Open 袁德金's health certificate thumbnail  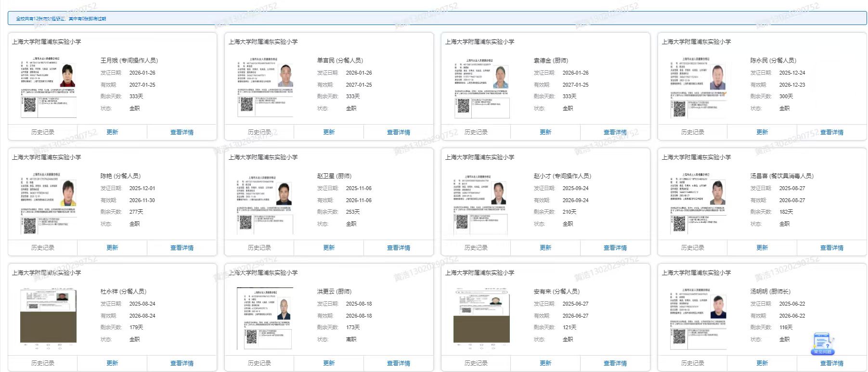coord(481,88)
